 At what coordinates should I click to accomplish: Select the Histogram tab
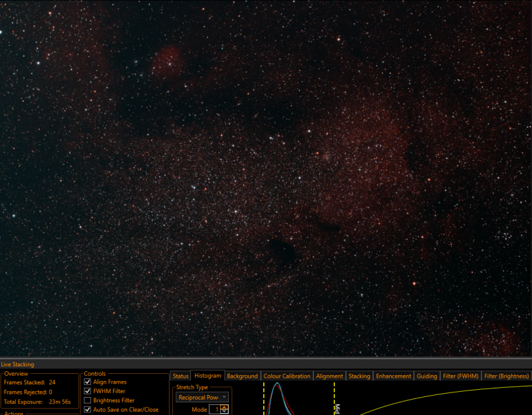point(207,376)
